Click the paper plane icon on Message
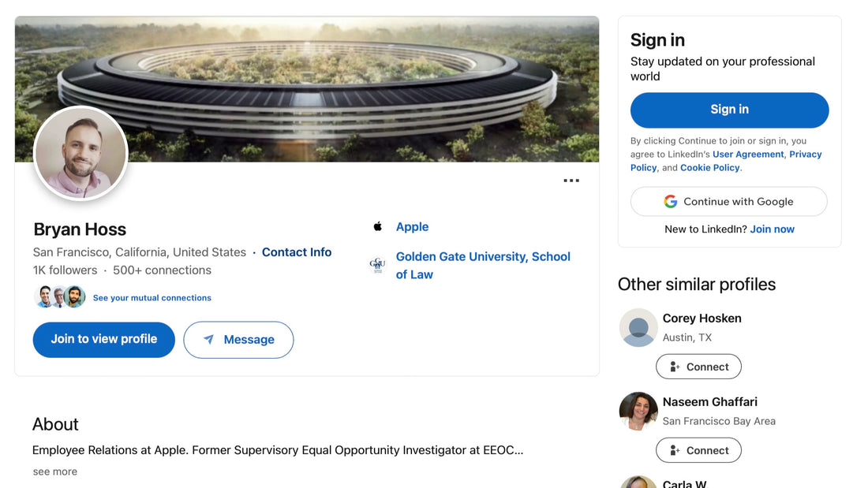Image resolution: width=868 pixels, height=488 pixels. 208,340
